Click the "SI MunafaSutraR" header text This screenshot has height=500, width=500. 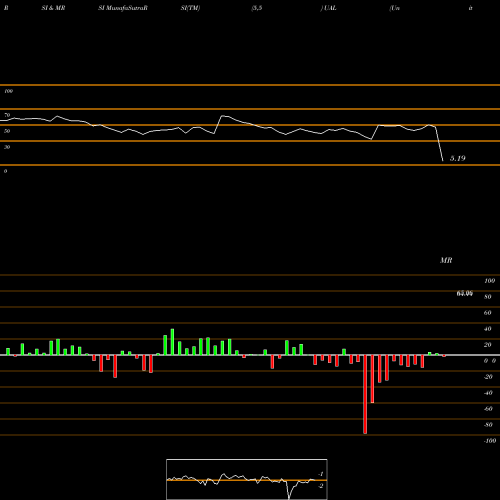[x=123, y=8]
